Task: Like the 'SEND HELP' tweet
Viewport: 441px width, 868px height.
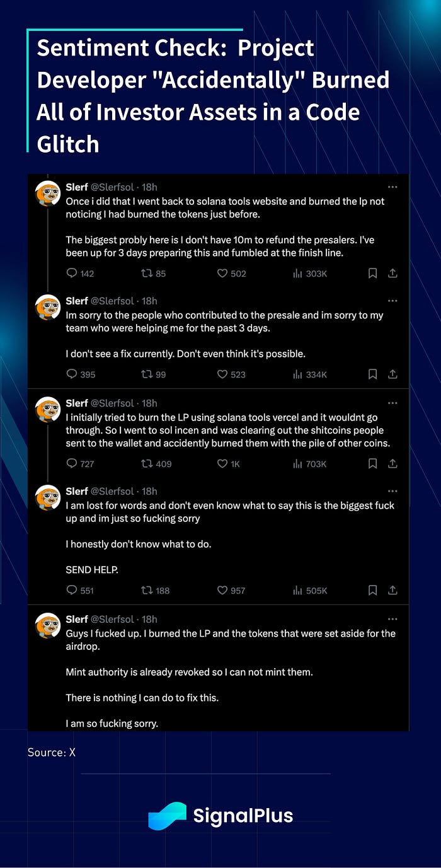Action: (x=222, y=591)
